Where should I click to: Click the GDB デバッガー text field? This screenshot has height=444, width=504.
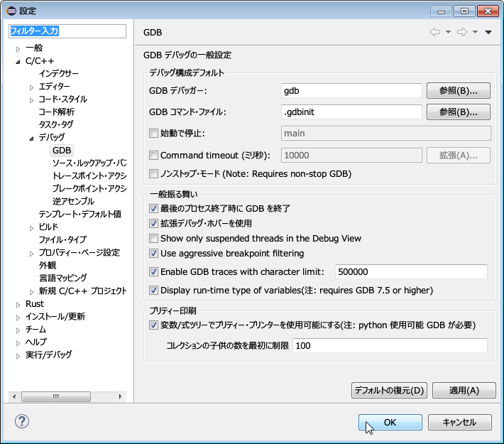click(351, 91)
